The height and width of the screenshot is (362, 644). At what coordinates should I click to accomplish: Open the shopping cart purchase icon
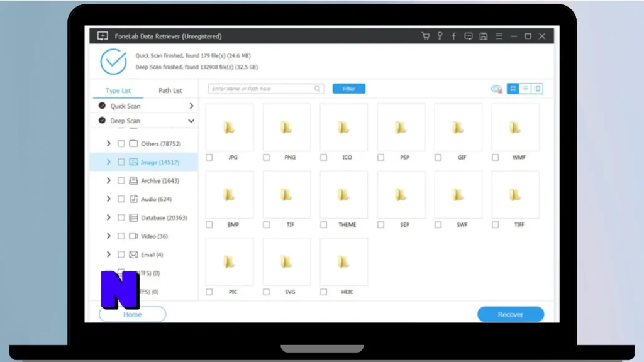click(x=426, y=36)
